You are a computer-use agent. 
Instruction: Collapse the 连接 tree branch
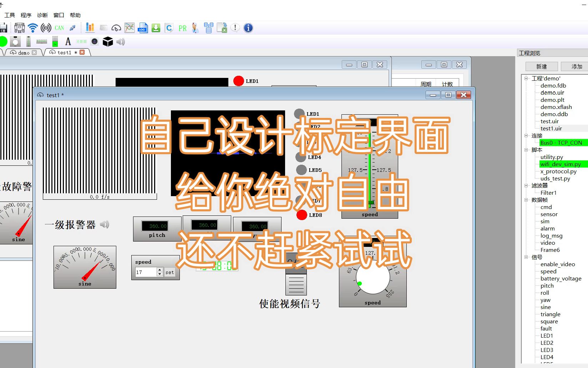pos(527,135)
